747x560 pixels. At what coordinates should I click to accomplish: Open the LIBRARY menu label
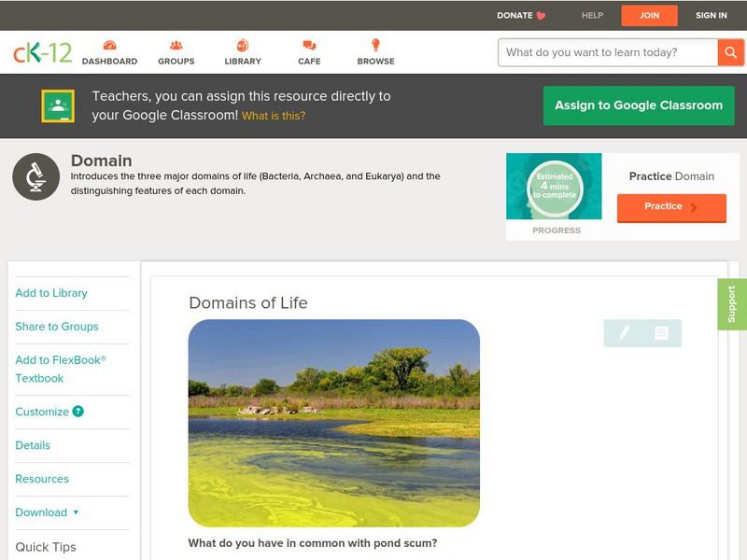pos(243,62)
